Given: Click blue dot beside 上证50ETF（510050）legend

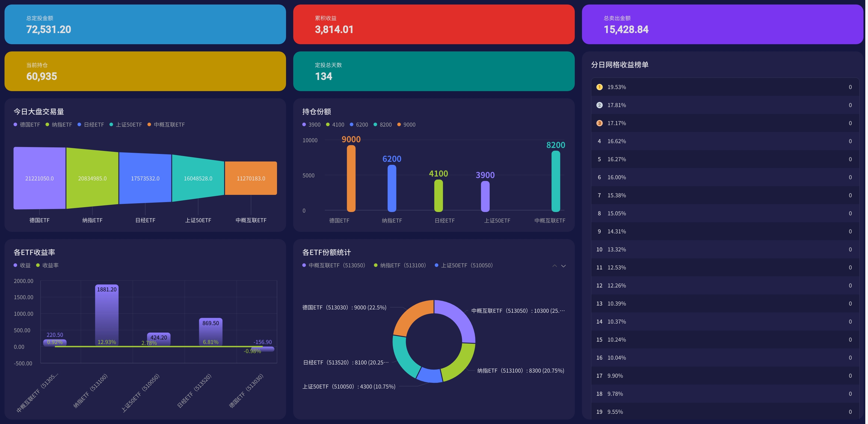Looking at the screenshot, I should 436,266.
